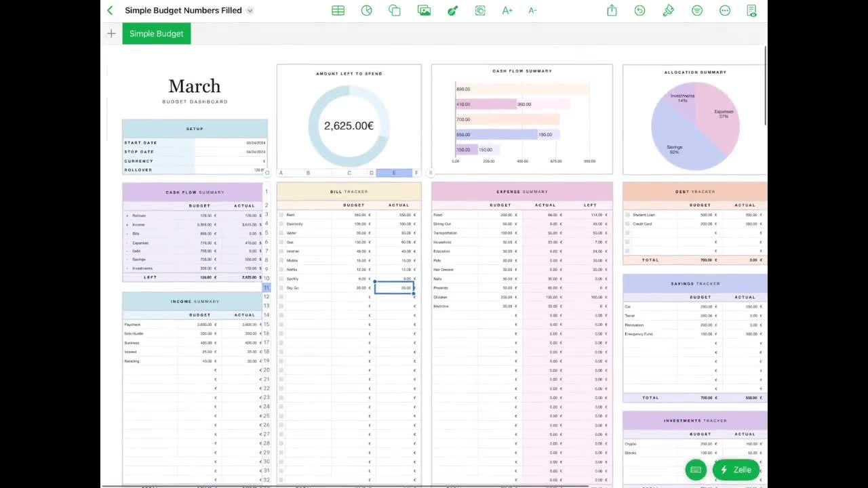This screenshot has height=488, width=868.
Task: Expand the Income row in Cash Flow Summary
Action: tap(127, 224)
